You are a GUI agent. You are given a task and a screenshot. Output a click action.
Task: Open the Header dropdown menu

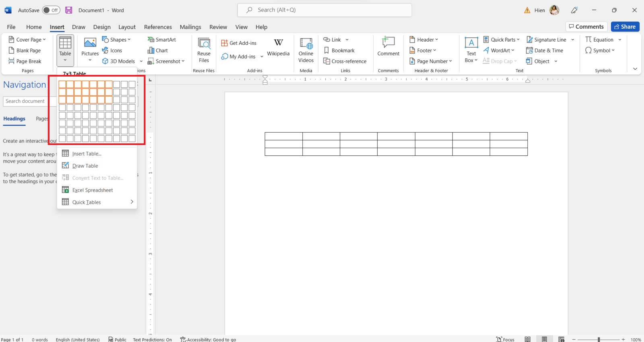pos(424,39)
